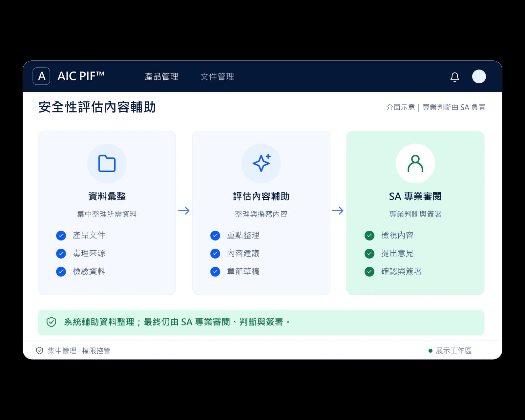
Task: Toggle the green check next to 確認與簽署
Action: pos(369,272)
